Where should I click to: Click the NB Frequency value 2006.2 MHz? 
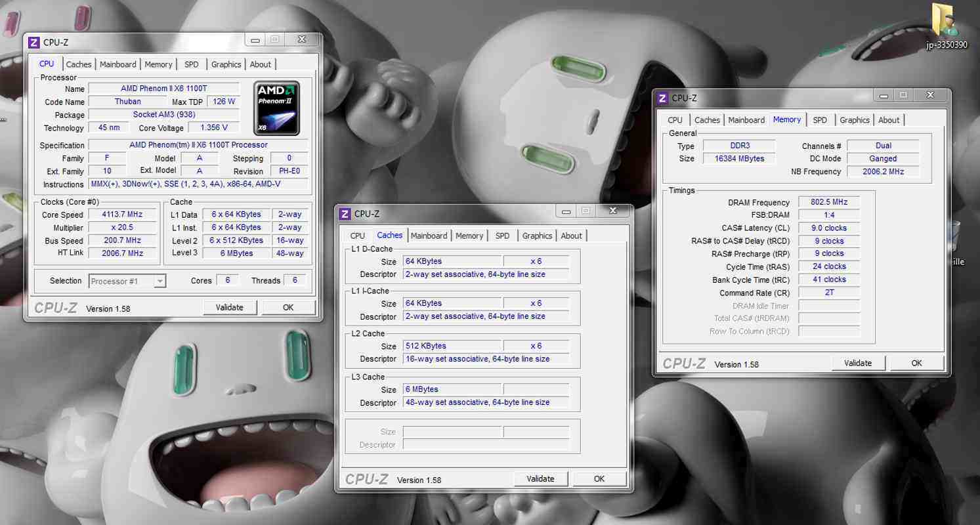tap(883, 171)
